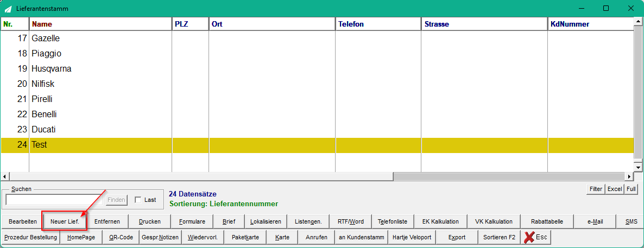Click the Paketkarte button

[x=245, y=237]
